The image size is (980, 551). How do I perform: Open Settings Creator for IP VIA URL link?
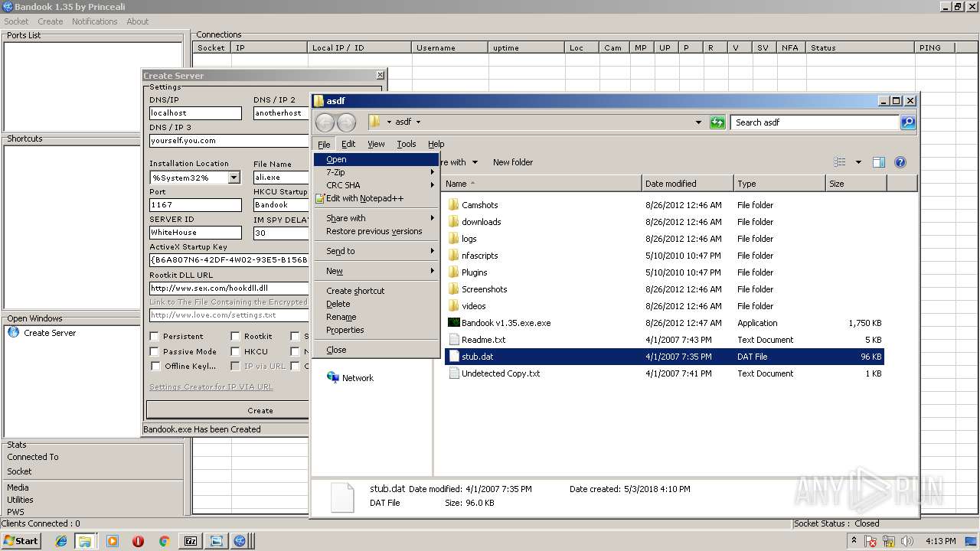(211, 387)
